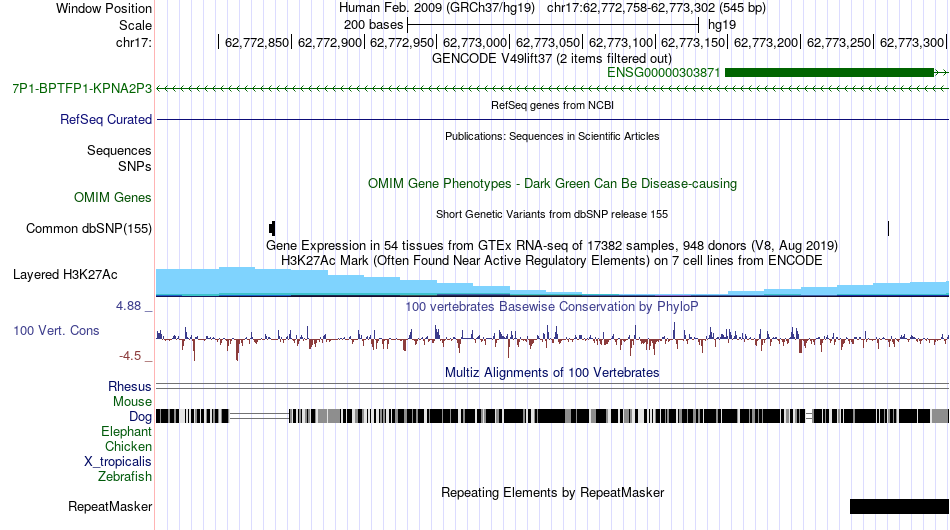This screenshot has width=950, height=530.
Task: Click the Rhesus alignment label
Action: (x=130, y=386)
